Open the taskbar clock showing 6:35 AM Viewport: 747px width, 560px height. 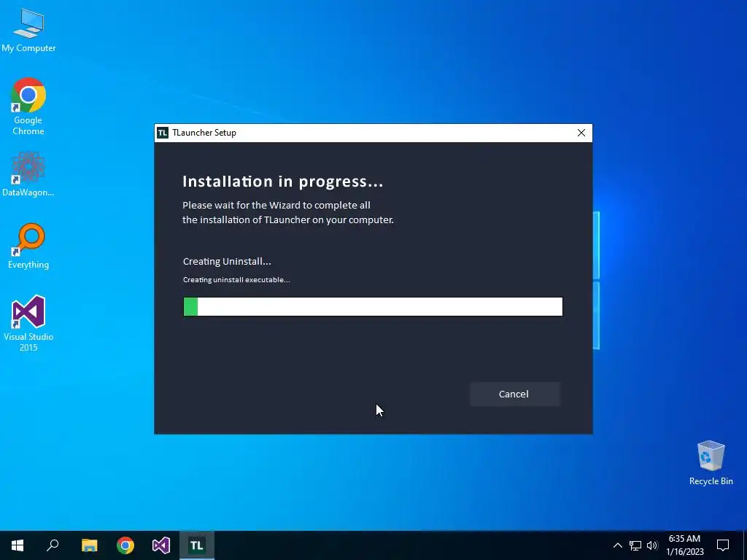(684, 545)
